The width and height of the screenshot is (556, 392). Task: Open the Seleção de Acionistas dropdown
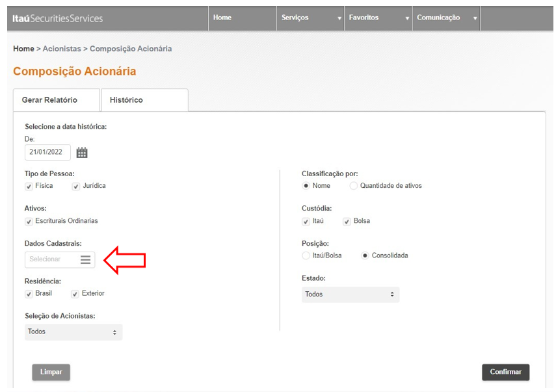pyautogui.click(x=73, y=332)
